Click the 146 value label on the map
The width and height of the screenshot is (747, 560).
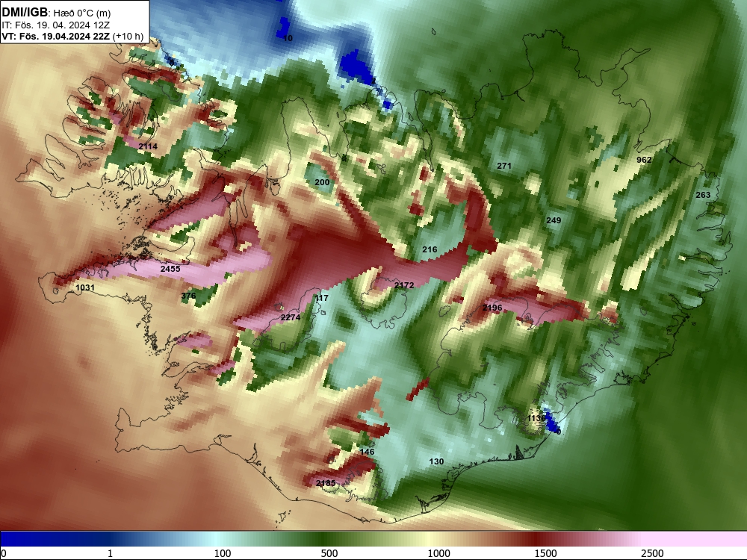coord(367,452)
